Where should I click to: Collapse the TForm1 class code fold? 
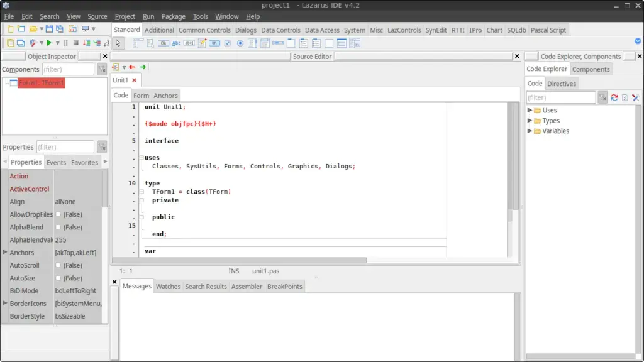[x=142, y=192]
